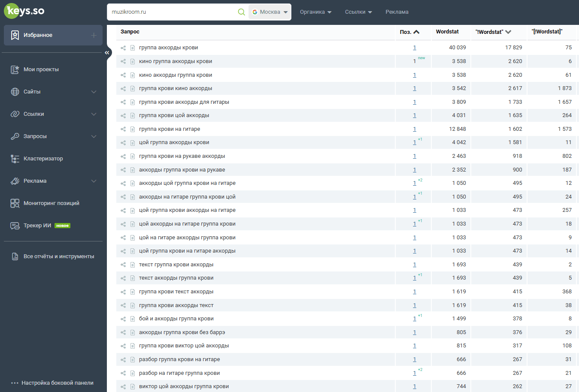Click page icon for 'группа крови на гитаре'
This screenshot has height=392, width=579.
pos(133,129)
